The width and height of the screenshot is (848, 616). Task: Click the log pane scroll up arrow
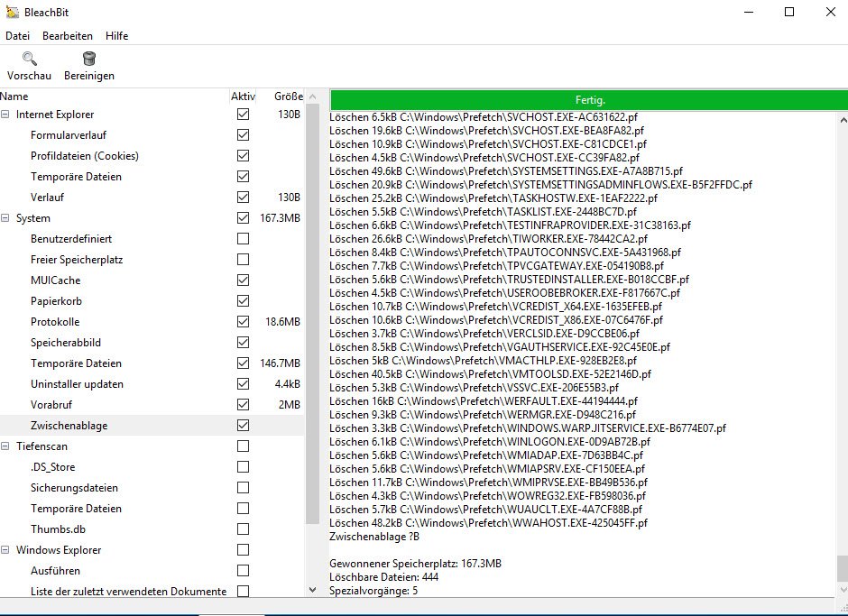click(843, 120)
